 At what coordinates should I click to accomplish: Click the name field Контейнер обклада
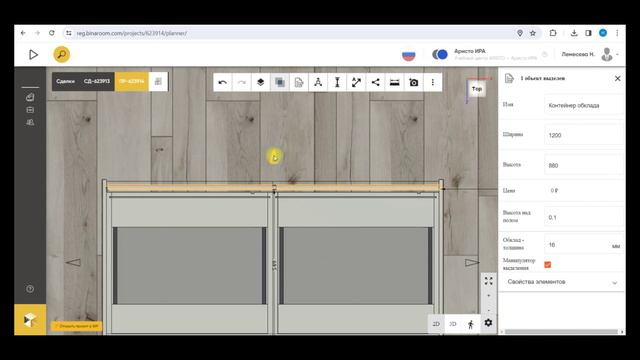tap(584, 105)
